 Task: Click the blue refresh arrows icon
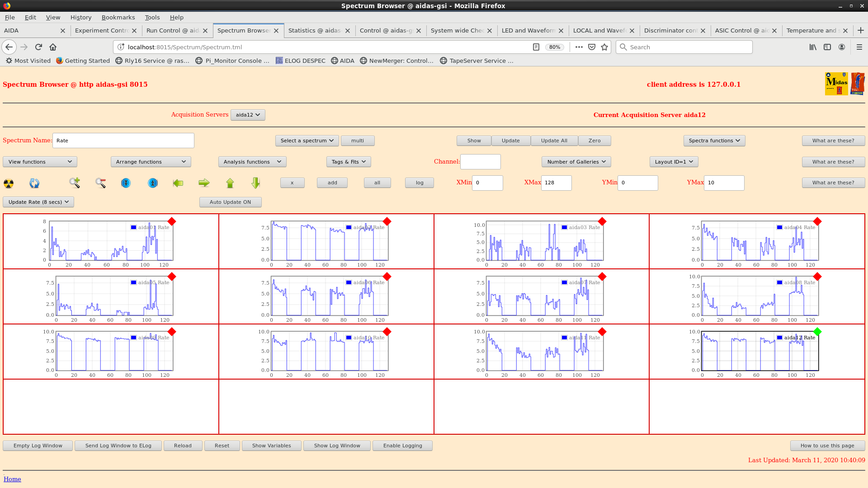(x=34, y=183)
